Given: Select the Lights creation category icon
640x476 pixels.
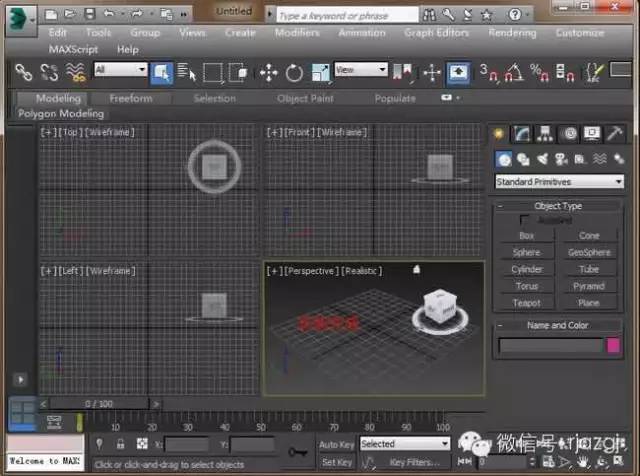Looking at the screenshot, I should click(x=542, y=159).
